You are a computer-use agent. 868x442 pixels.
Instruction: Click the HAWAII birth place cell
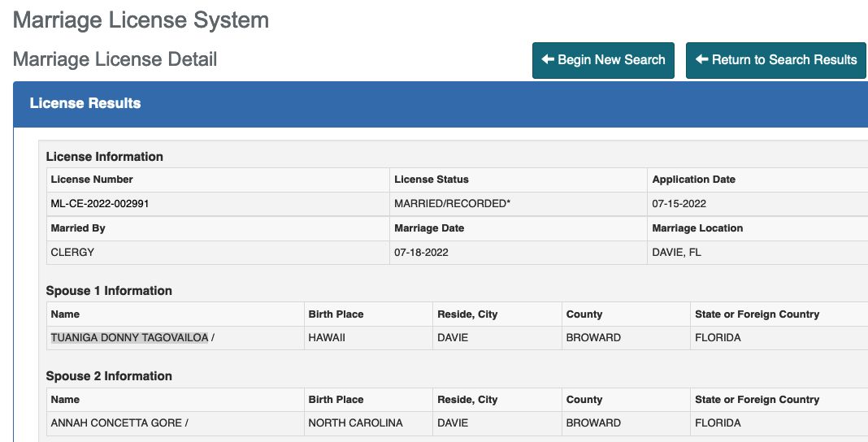pos(327,337)
